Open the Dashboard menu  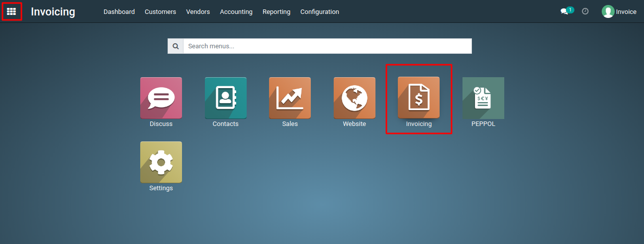click(x=119, y=11)
